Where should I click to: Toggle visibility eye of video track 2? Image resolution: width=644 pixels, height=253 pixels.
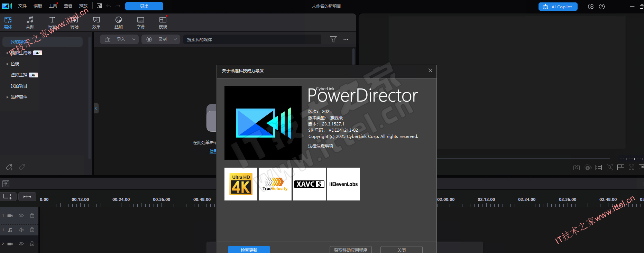pyautogui.click(x=21, y=244)
